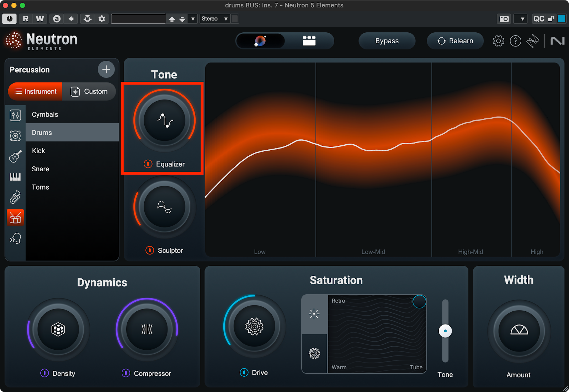The width and height of the screenshot is (569, 392).
Task: Toggle Density module power button
Action: point(44,373)
